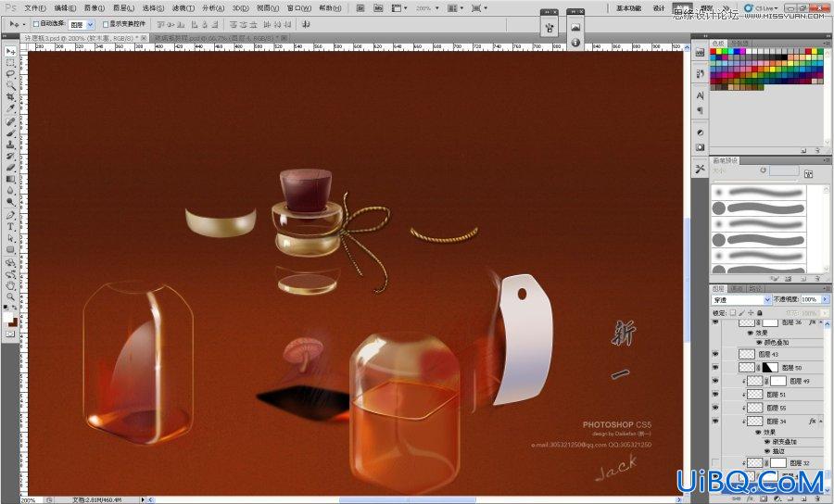Viewport: 834px width, 504px height.
Task: Select the Rectangle shape tool
Action: point(10,249)
